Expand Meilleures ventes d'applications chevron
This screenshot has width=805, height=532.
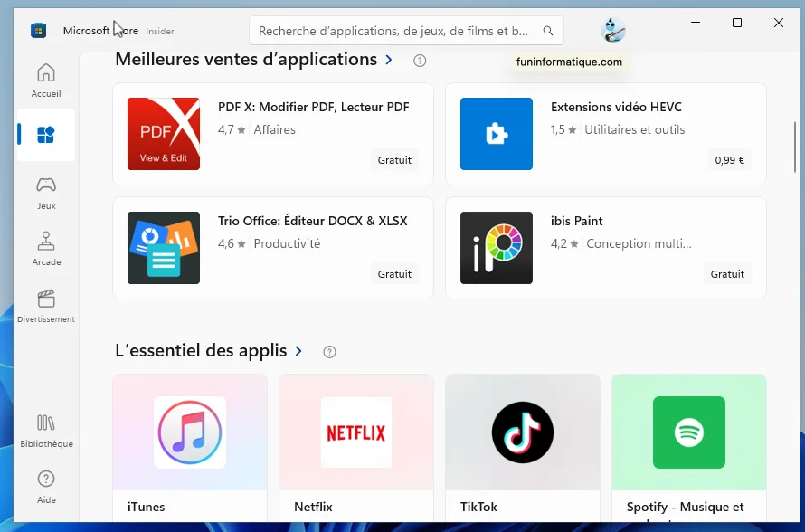pyautogui.click(x=389, y=59)
